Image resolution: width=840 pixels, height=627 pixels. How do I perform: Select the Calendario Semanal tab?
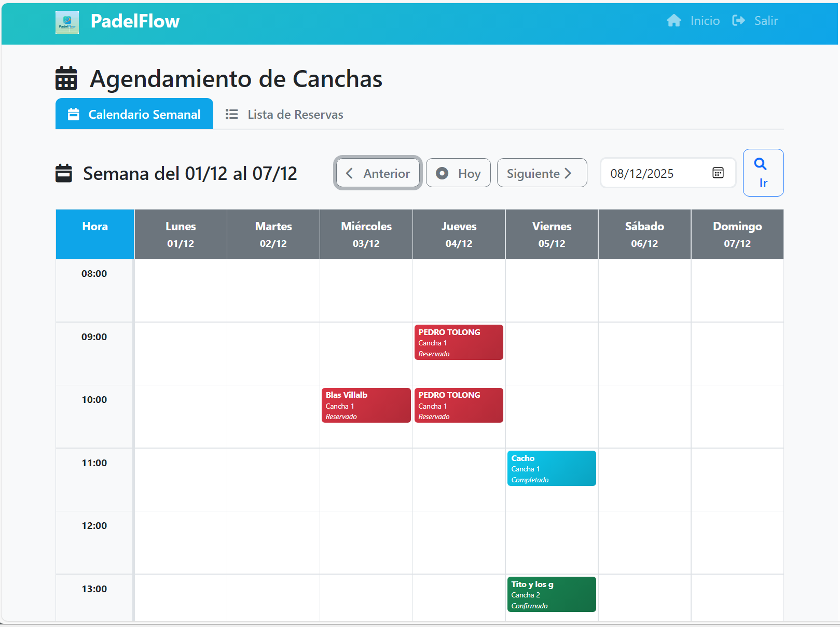(x=134, y=114)
